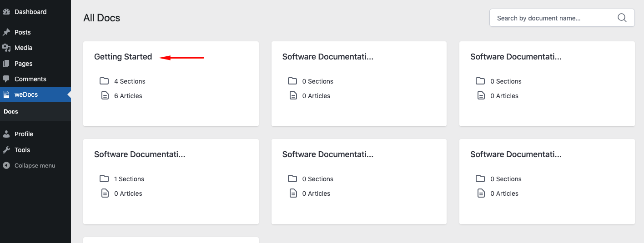644x243 pixels.
Task: Click article icon beside 6 Articles
Action: pos(105,95)
